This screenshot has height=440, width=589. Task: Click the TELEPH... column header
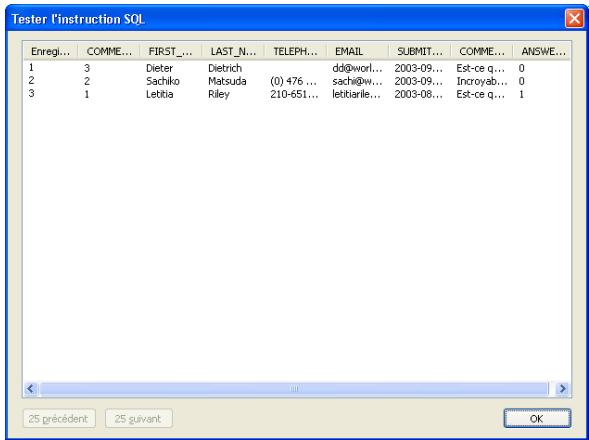(x=295, y=51)
